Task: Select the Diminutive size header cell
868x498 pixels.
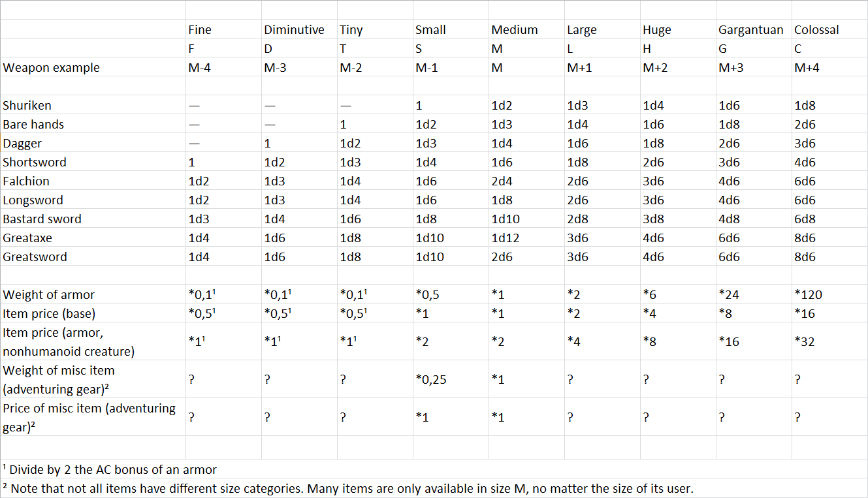Action: [x=294, y=29]
